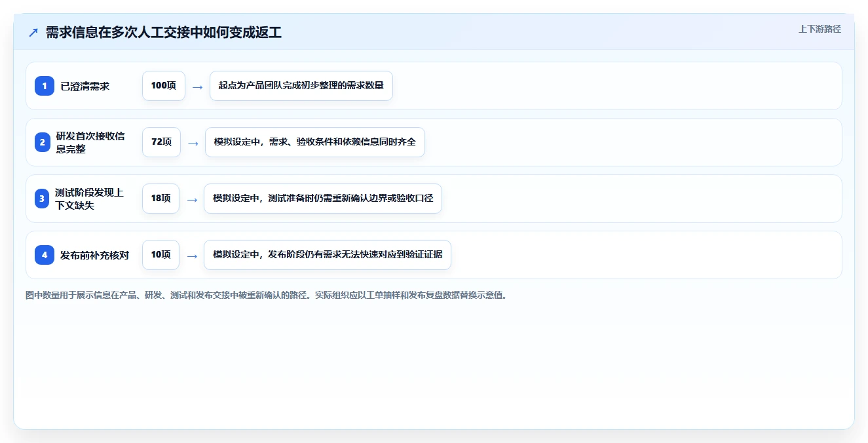The height and width of the screenshot is (443, 868).
Task: Click the step 4 number badge
Action: [x=45, y=255]
